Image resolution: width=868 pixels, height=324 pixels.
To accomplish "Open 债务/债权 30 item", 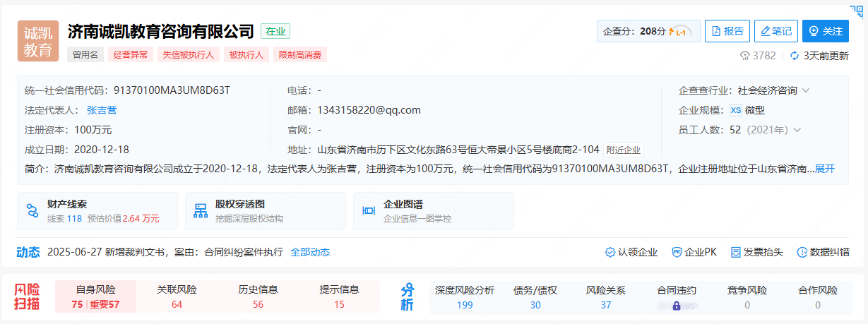I will [x=535, y=297].
